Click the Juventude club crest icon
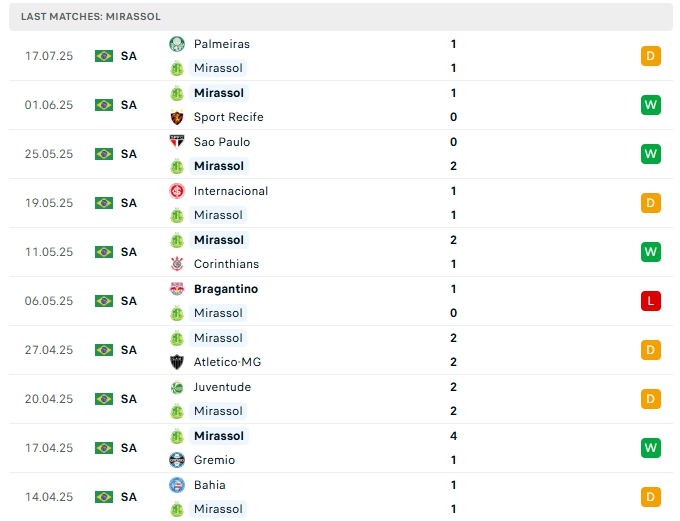The height and width of the screenshot is (521, 680). click(177, 387)
